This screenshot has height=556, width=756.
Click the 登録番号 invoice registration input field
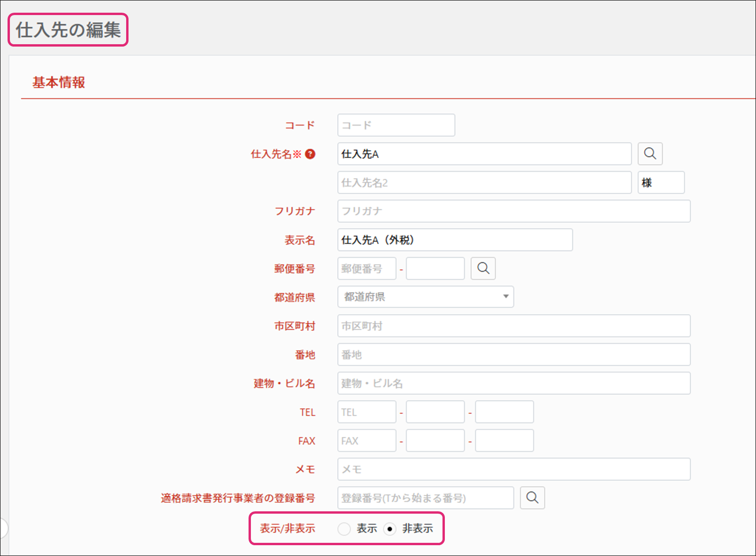tap(425, 498)
